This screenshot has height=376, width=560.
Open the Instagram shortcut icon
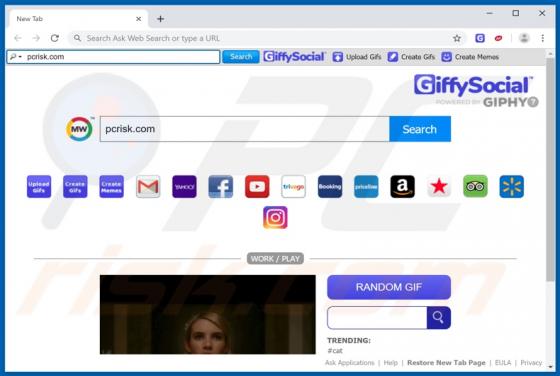[x=275, y=217]
